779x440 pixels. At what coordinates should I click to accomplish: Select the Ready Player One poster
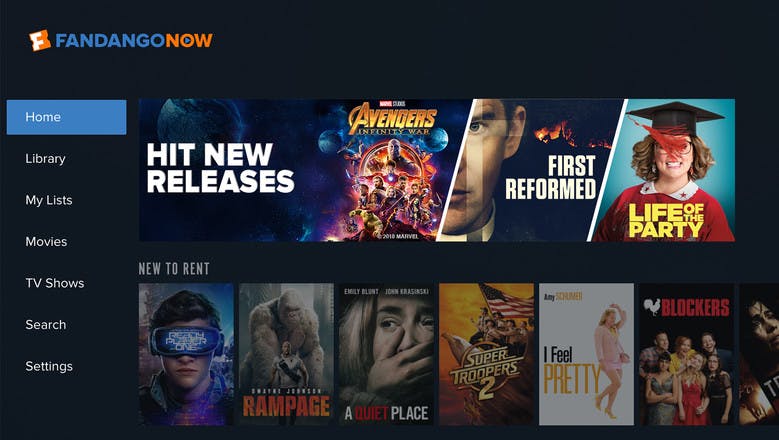point(186,354)
